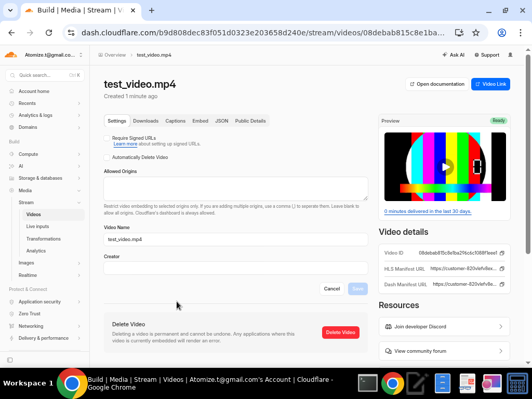532x399 pixels.
Task: Open the signed URLs Learn more link
Action: [125, 144]
